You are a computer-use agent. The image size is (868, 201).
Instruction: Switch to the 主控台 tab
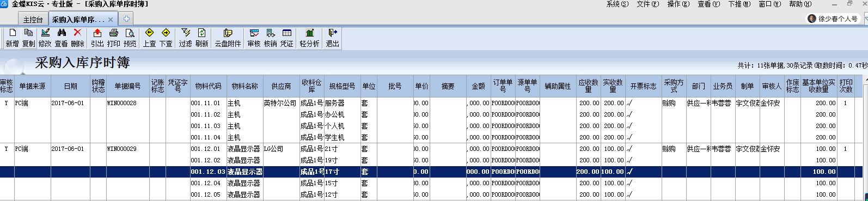pos(33,20)
